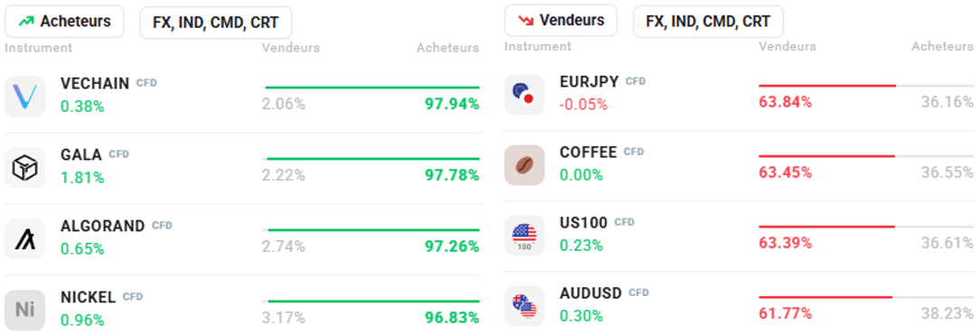Click the COFFEE instrument name
The image size is (980, 334).
[x=588, y=152]
